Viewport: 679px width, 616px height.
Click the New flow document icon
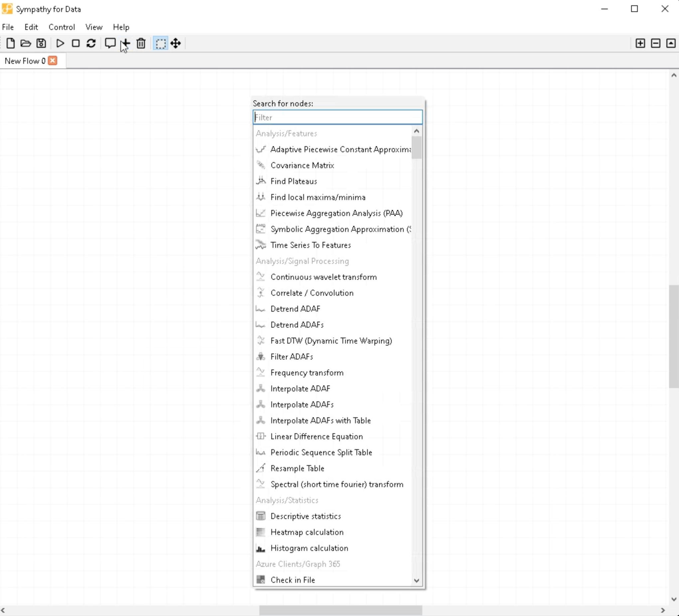10,44
